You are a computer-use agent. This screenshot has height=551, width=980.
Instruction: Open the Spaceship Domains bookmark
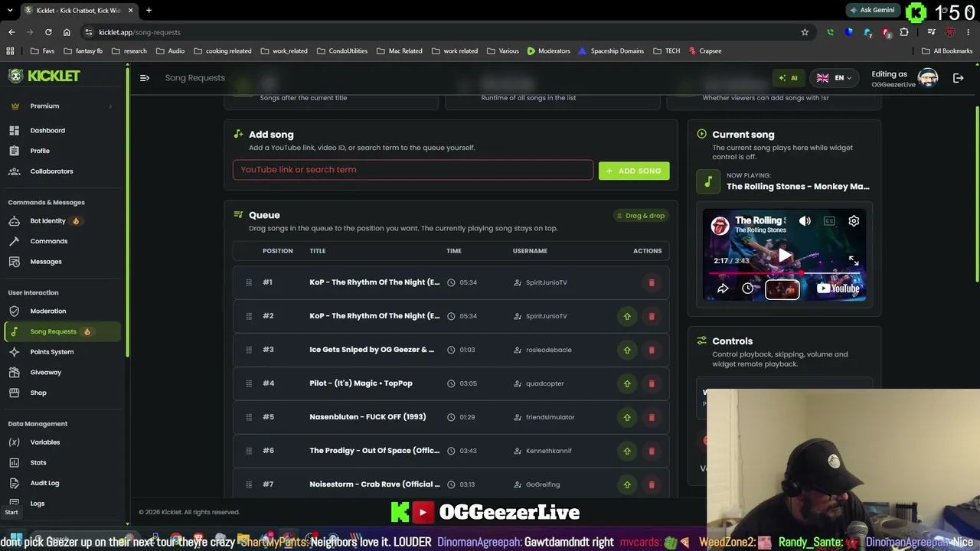click(611, 51)
